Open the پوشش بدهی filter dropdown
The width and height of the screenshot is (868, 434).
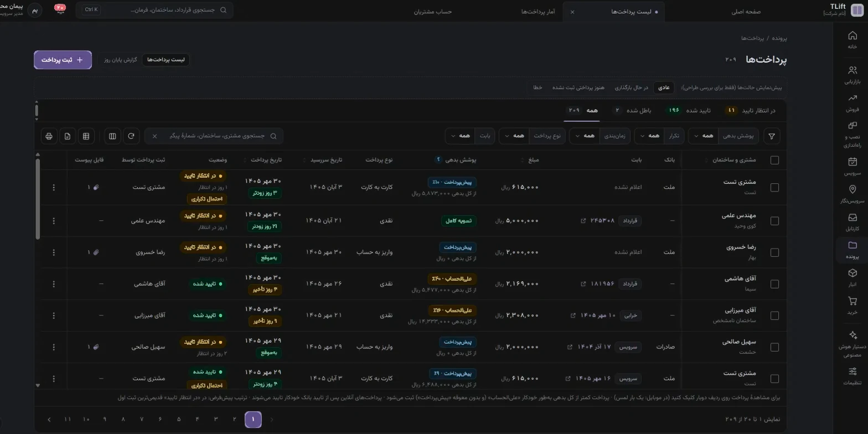tap(724, 136)
